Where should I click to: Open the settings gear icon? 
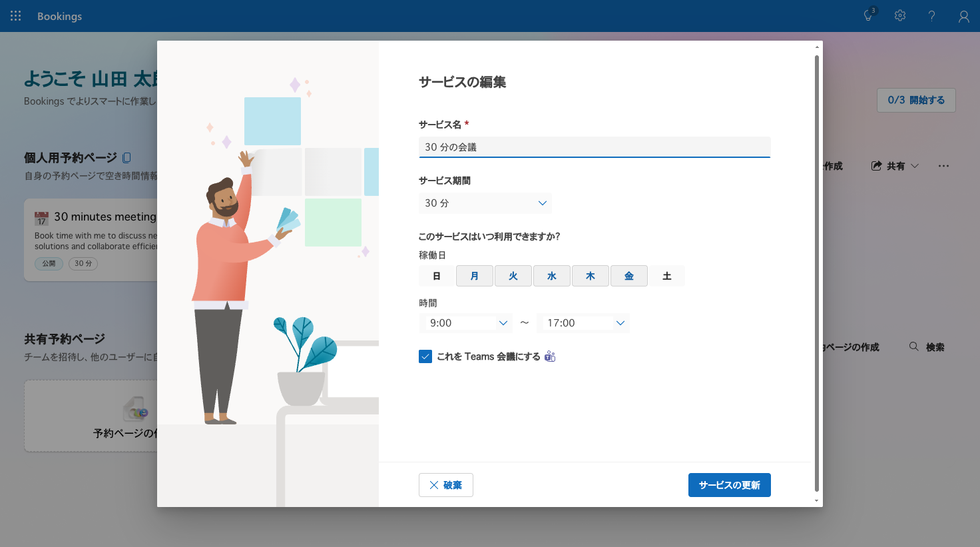[x=900, y=15]
